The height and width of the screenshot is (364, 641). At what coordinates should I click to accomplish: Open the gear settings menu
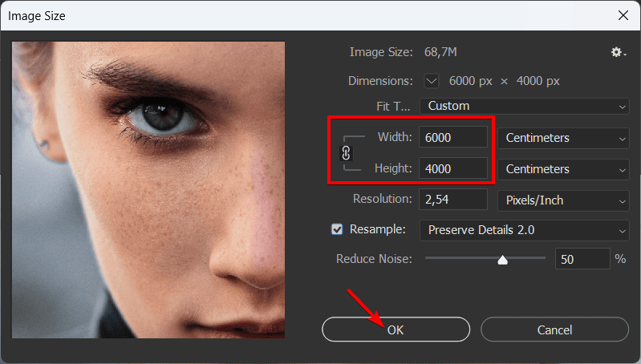click(617, 52)
